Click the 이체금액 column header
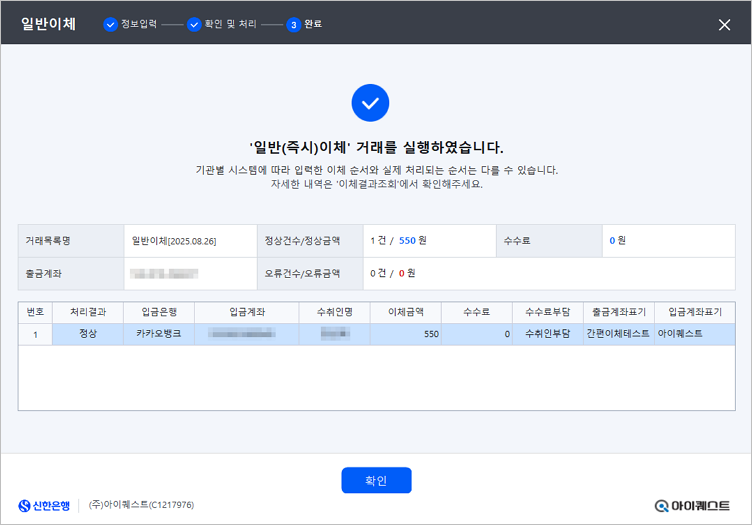This screenshot has height=525, width=752. pos(406,312)
